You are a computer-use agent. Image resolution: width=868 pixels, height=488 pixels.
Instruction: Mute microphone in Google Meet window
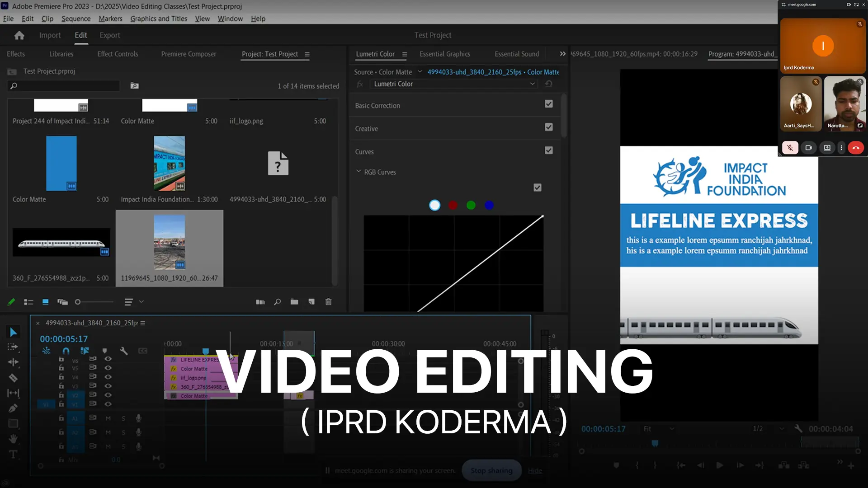tap(790, 148)
